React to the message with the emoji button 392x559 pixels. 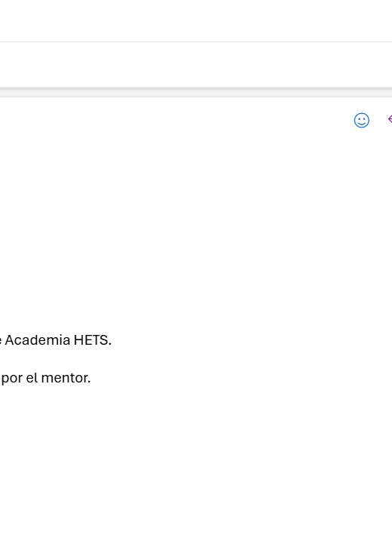click(x=361, y=120)
